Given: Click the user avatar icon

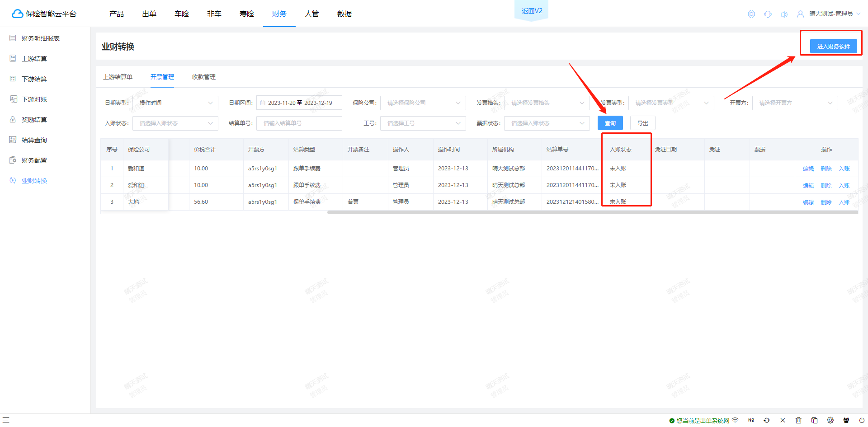Looking at the screenshot, I should pos(800,14).
